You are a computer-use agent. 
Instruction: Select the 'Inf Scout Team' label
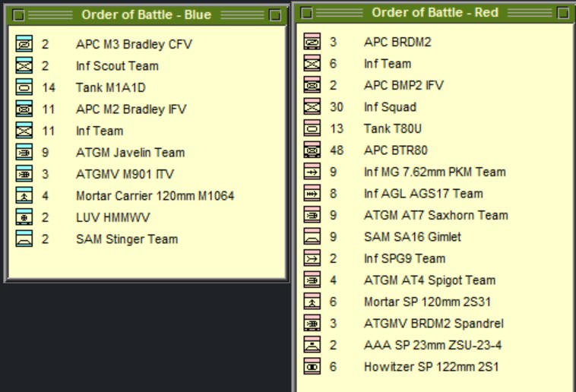[117, 66]
